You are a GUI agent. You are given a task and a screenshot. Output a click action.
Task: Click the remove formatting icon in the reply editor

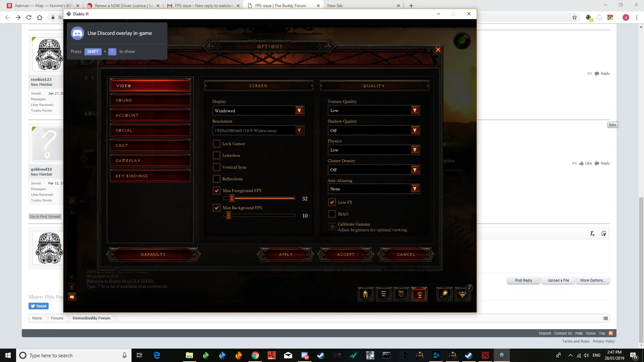(x=592, y=234)
